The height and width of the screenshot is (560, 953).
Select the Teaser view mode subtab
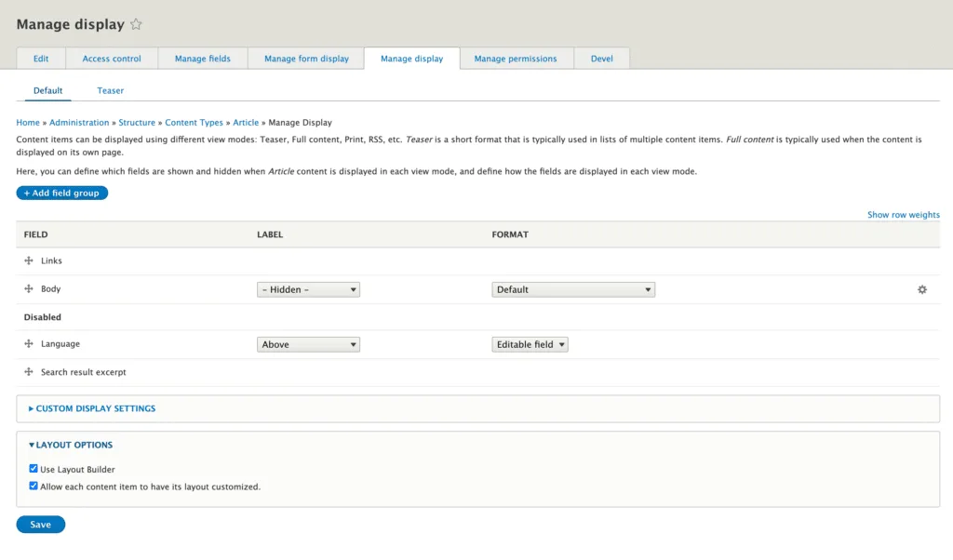click(x=110, y=90)
